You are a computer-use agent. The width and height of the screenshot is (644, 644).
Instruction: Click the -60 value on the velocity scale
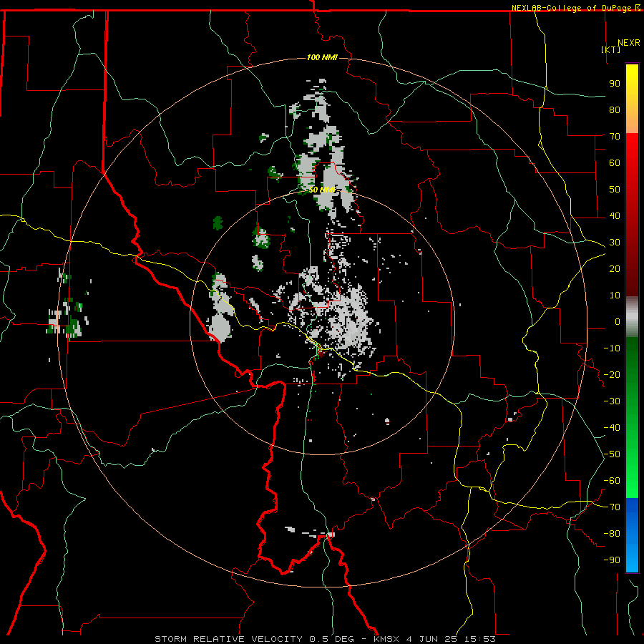tap(612, 481)
